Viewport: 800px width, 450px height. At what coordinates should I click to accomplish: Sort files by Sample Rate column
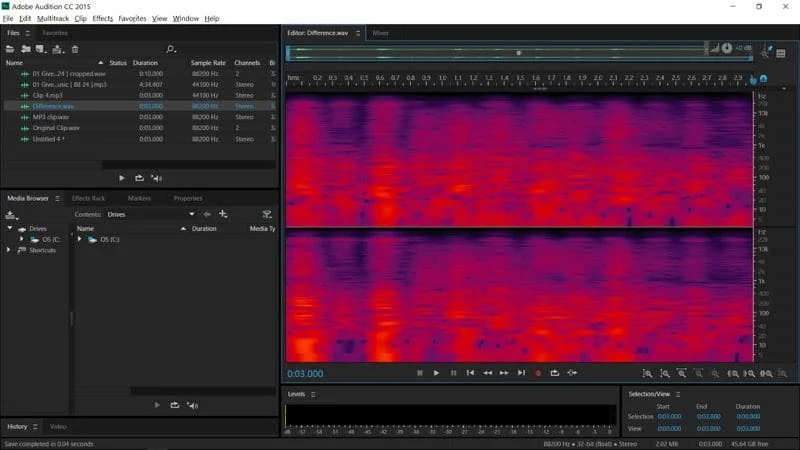208,63
